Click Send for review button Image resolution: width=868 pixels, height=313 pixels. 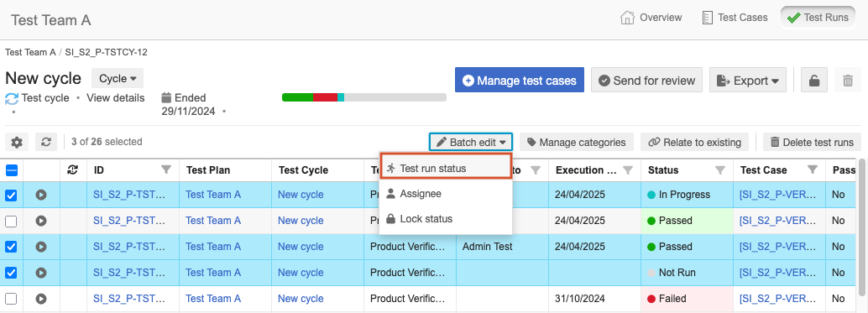[646, 81]
